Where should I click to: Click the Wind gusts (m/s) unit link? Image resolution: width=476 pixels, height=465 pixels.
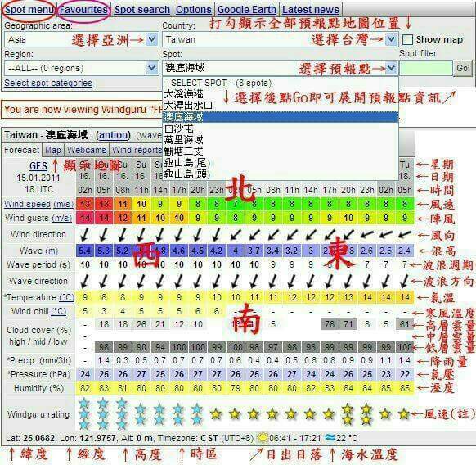(x=61, y=218)
